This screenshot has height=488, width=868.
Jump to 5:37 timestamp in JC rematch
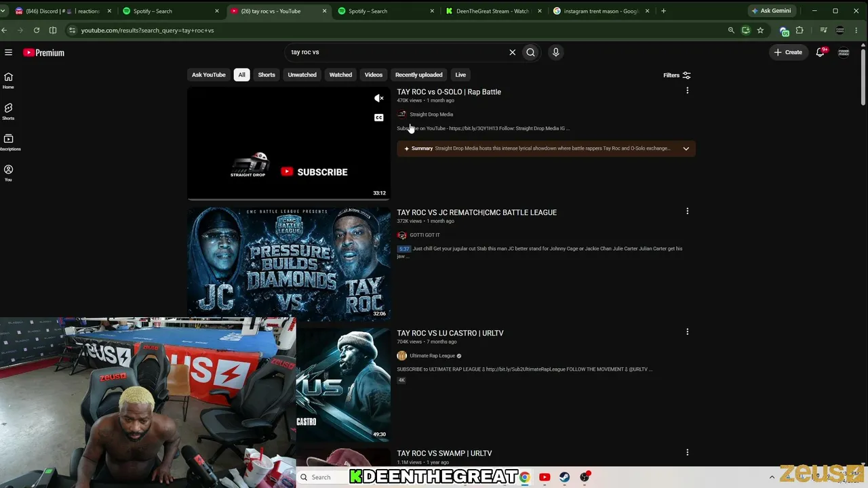click(404, 249)
